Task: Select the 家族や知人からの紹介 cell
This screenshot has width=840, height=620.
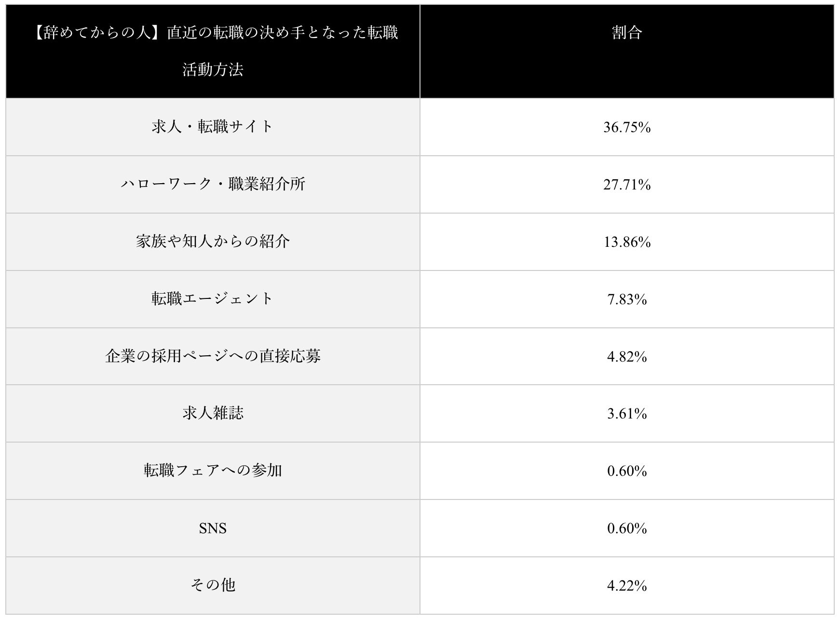Action: click(x=213, y=242)
